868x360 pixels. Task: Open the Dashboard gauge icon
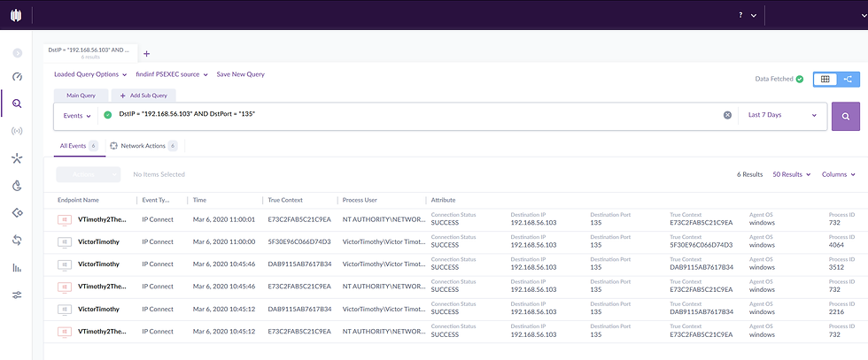[17, 77]
